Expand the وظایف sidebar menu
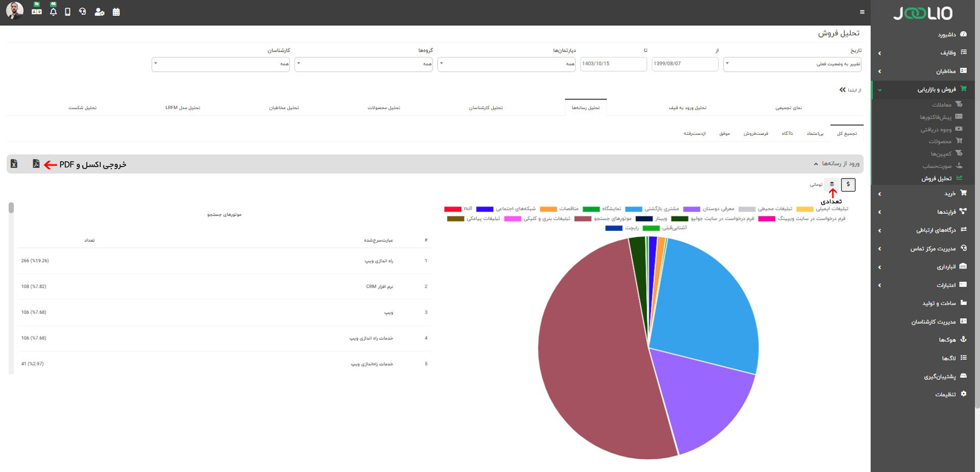Image resolution: width=980 pixels, height=472 pixels. [x=923, y=53]
